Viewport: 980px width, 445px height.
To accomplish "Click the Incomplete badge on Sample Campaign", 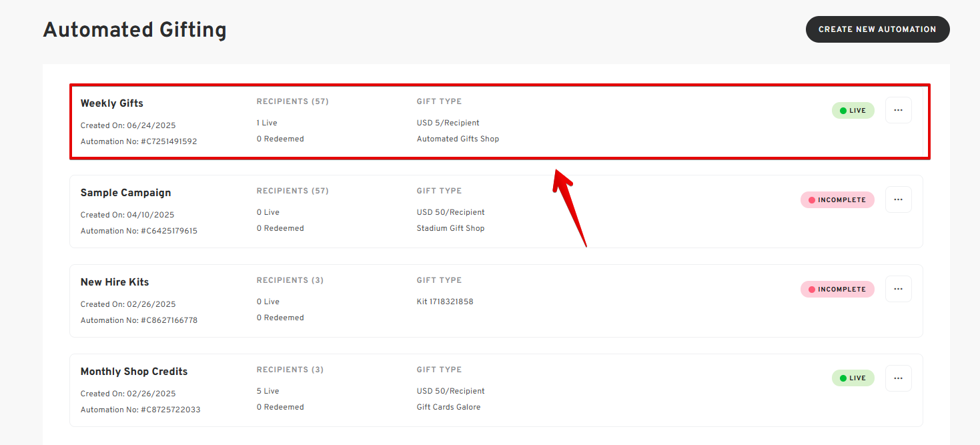I will tap(837, 200).
